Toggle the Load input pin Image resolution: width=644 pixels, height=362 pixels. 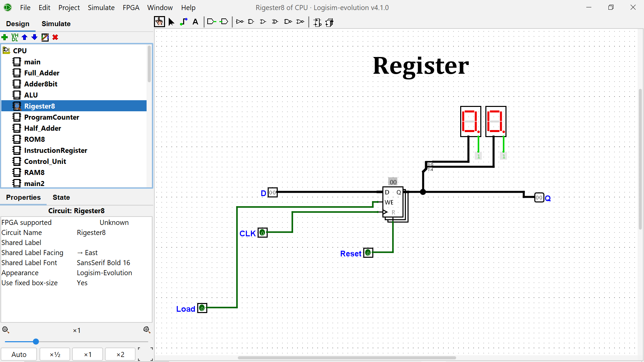202,308
